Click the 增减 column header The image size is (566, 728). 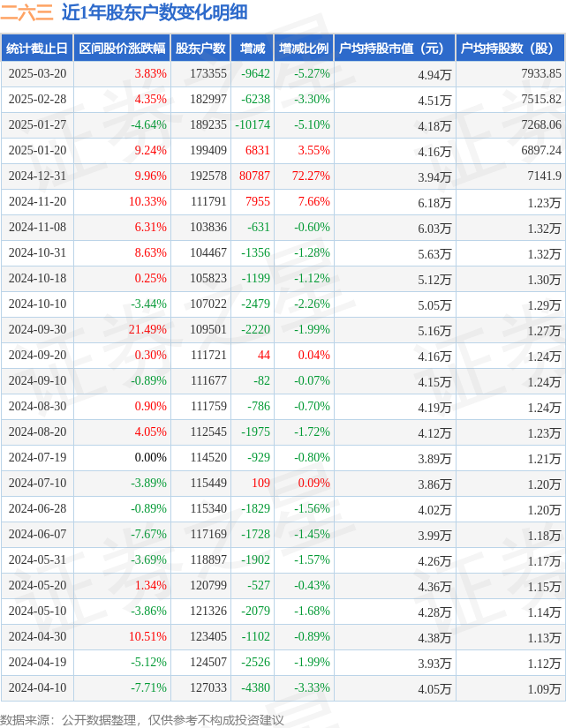[253, 49]
